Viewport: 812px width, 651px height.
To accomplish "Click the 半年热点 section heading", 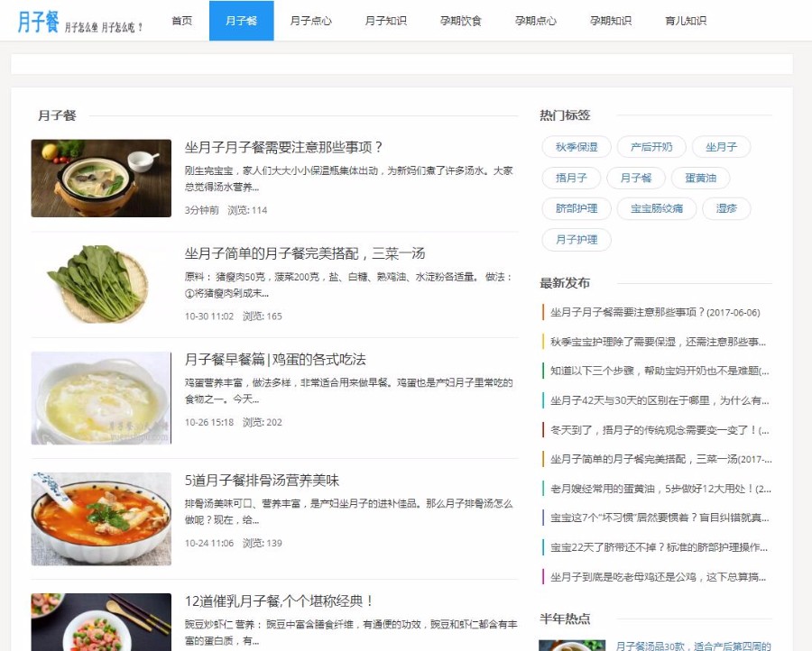I will (565, 619).
